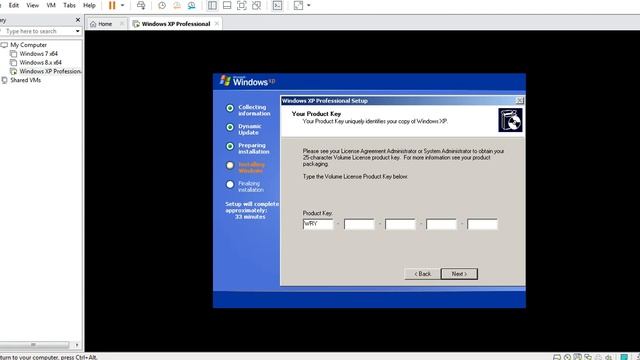Click the hard disk status bar icon
The width and height of the screenshot is (640, 360).
(556, 357)
